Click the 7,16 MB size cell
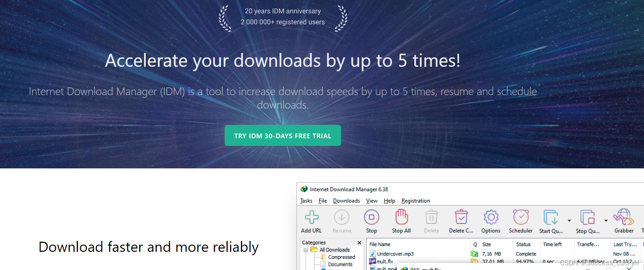The width and height of the screenshot is (644, 270). 491,254
